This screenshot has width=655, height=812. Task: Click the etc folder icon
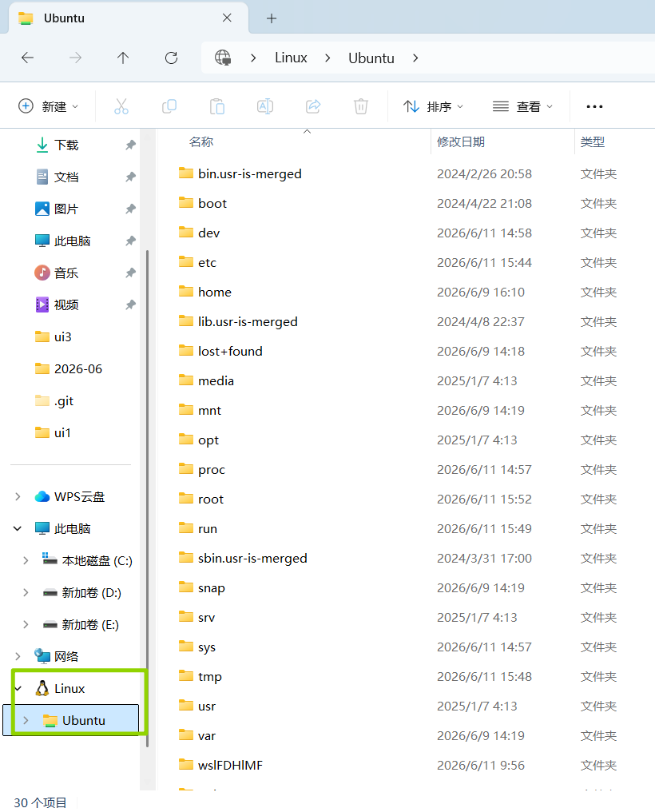(x=186, y=262)
